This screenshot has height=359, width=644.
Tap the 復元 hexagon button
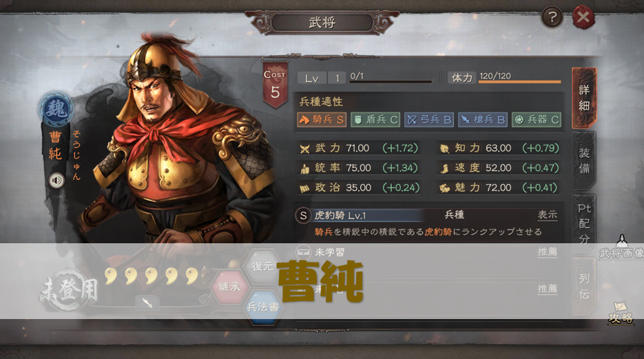[263, 266]
